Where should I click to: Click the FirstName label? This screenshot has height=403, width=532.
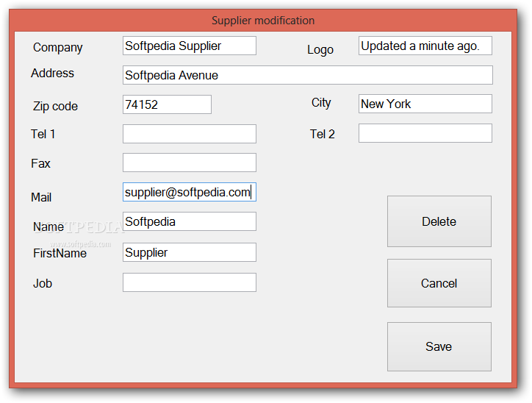click(x=60, y=253)
